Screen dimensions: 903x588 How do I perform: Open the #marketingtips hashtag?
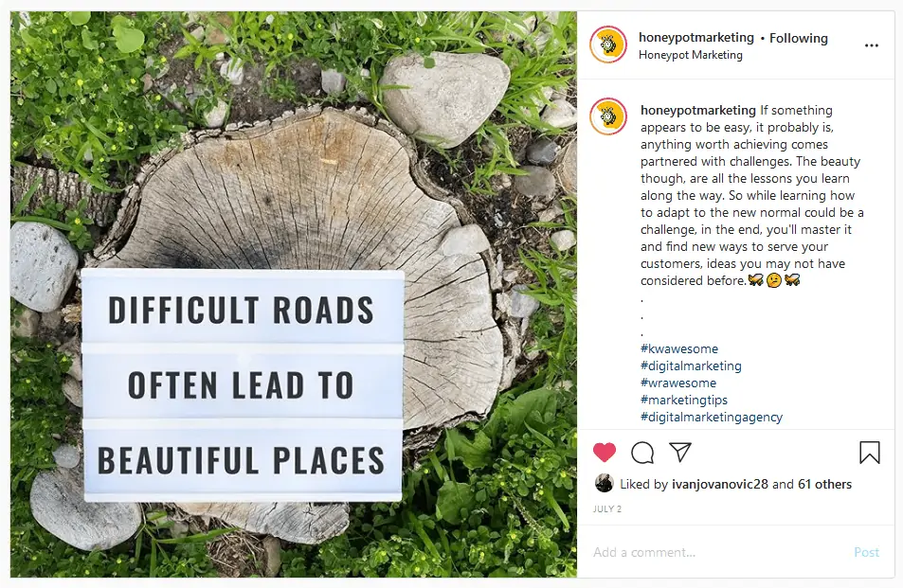(x=684, y=400)
